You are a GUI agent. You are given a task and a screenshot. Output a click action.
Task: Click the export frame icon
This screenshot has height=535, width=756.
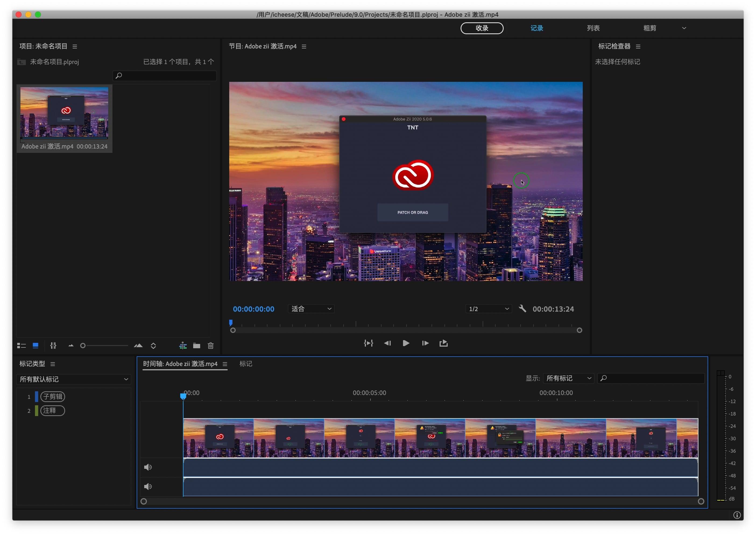point(444,343)
